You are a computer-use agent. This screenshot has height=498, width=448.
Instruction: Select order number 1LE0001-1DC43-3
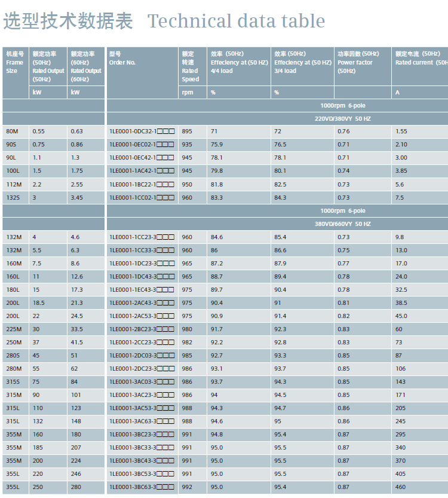(x=142, y=276)
